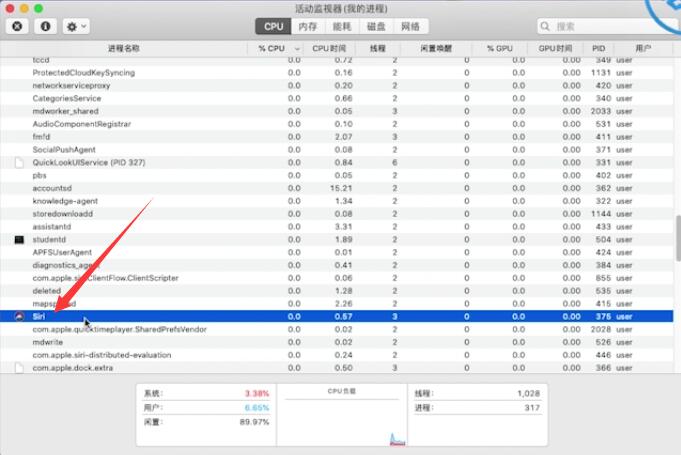Select the Siri process row
The width and height of the screenshot is (681, 455).
pyautogui.click(x=337, y=317)
